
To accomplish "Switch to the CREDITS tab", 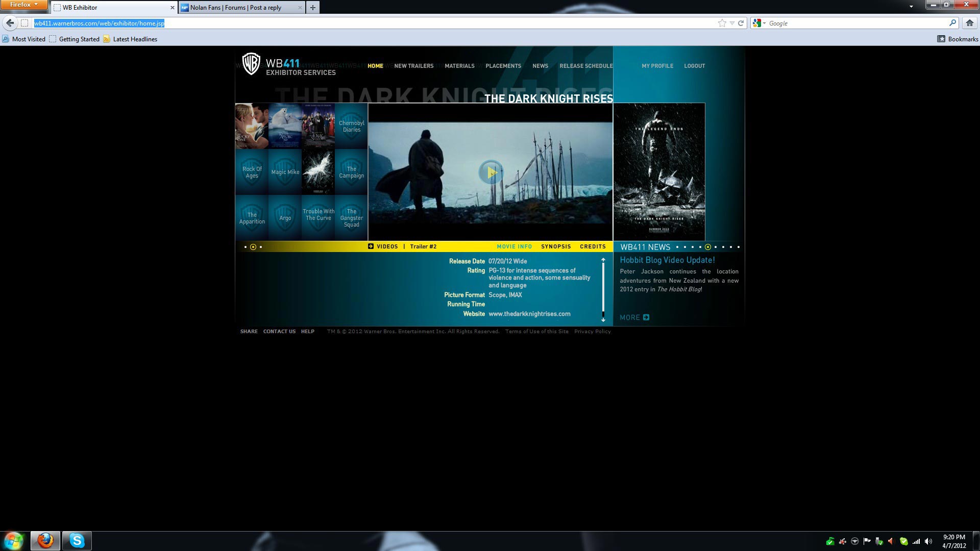I will 593,246.
